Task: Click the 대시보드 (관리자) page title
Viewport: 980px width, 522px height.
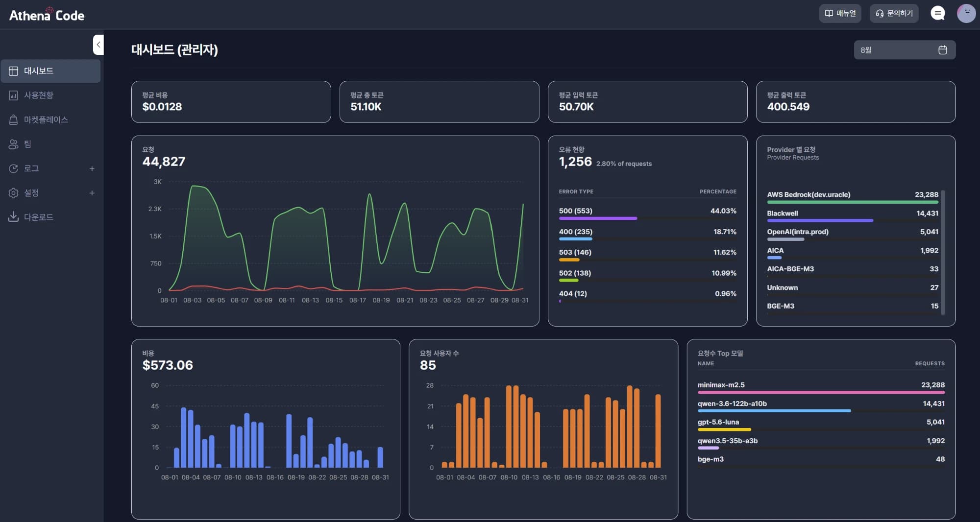Action: point(174,49)
